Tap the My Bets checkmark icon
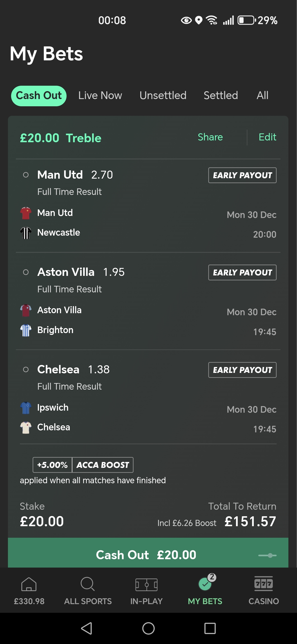 tap(205, 584)
